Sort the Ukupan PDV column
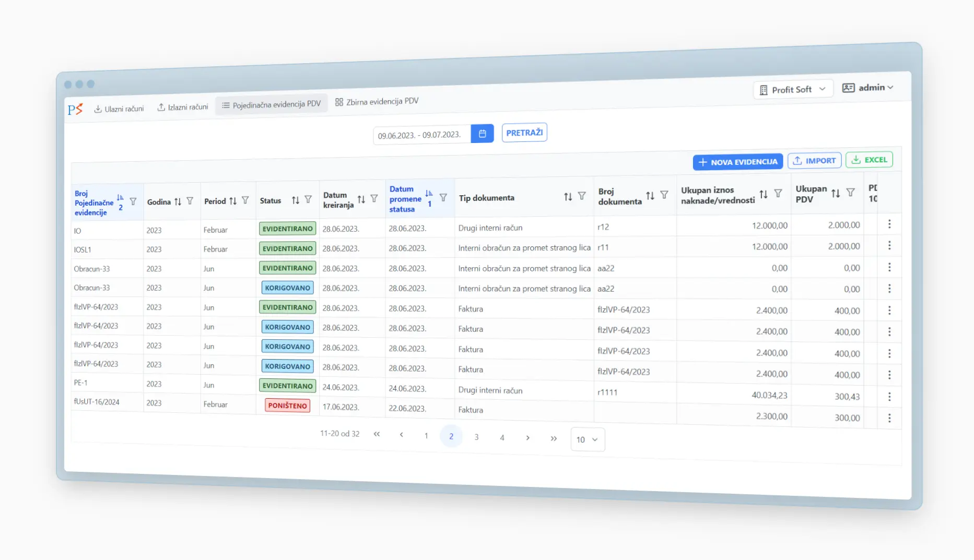The image size is (974, 560). (836, 193)
